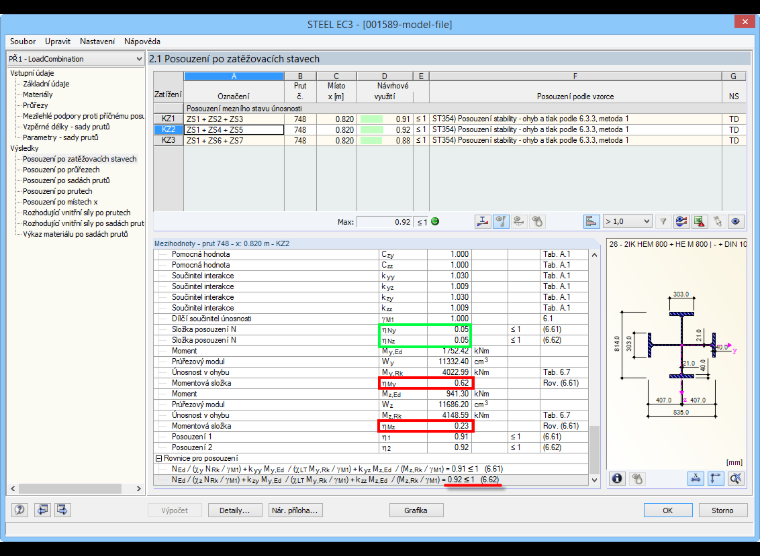Toggle the highlighted member results icon next to it
This screenshot has height=556, width=760.
501,222
